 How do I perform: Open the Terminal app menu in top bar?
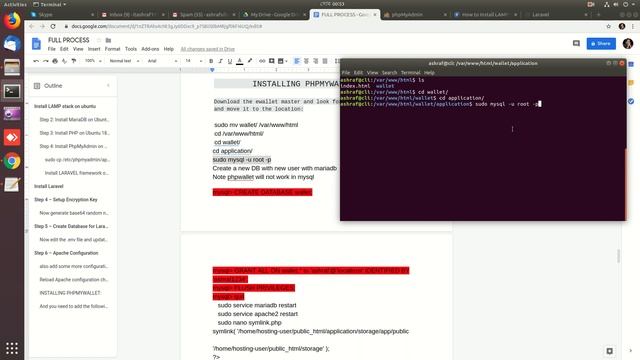(49, 4)
